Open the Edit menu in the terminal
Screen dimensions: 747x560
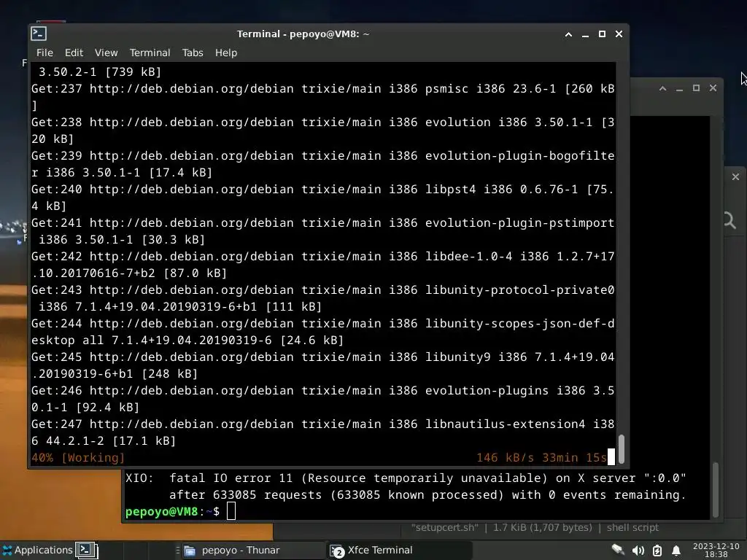[74, 52]
